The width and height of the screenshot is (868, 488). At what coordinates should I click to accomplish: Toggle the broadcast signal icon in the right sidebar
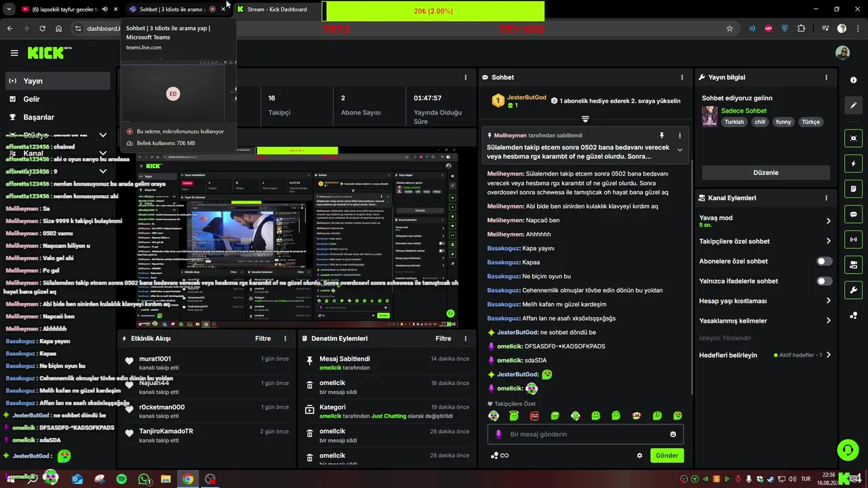coord(853,239)
